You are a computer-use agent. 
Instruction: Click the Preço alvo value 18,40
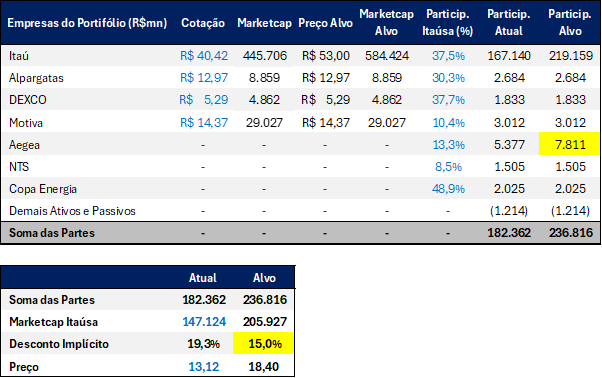pos(264,366)
